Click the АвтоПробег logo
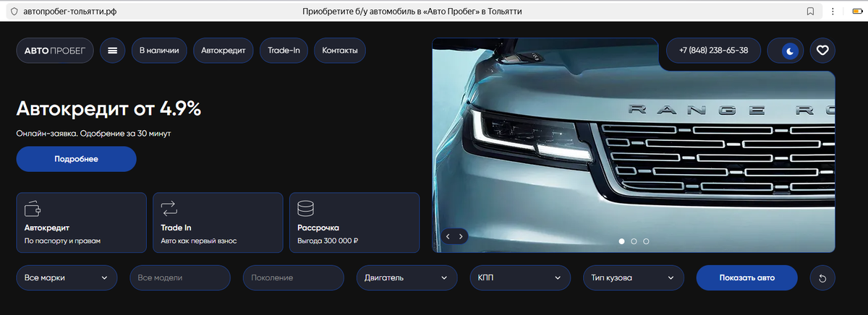Screen dimensions: 868x315 point(55,51)
